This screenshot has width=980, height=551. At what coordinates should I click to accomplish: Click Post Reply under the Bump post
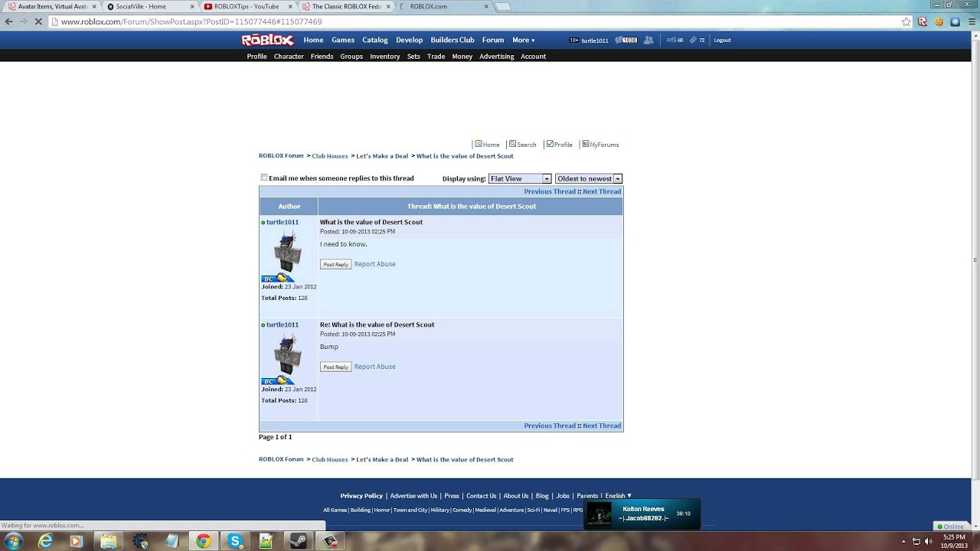tap(335, 367)
